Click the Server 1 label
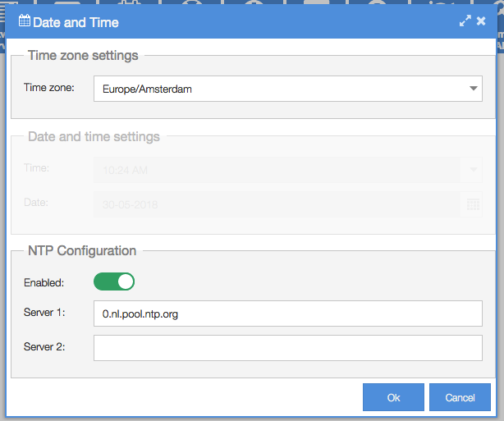Image resolution: width=504 pixels, height=421 pixels. [x=44, y=313]
